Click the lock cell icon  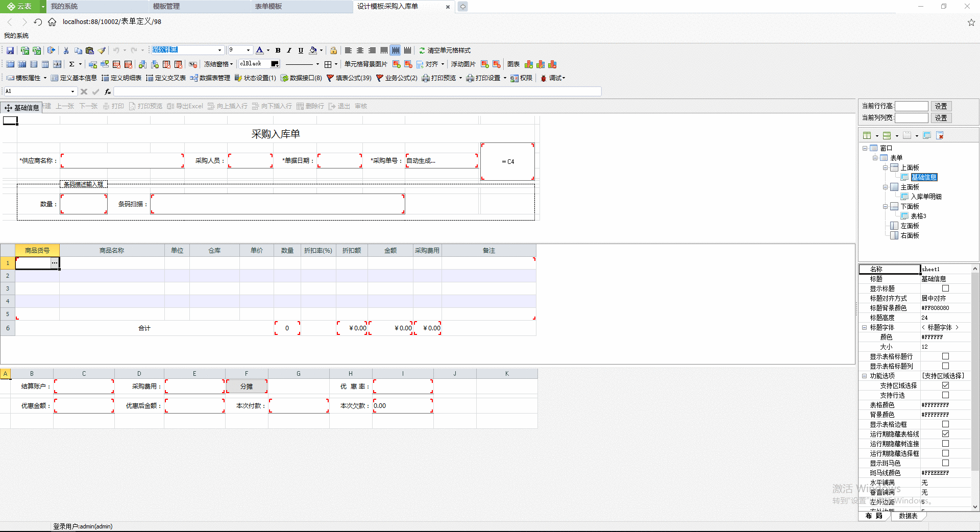pyautogui.click(x=333, y=51)
